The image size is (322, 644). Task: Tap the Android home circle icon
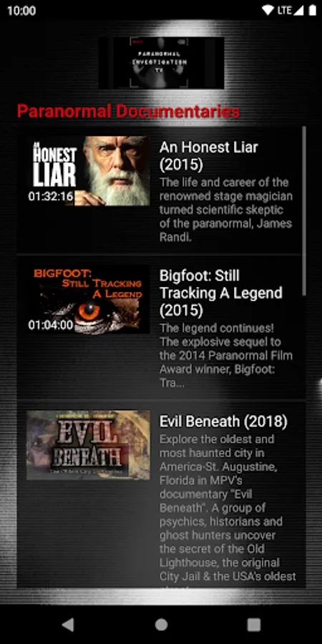pyautogui.click(x=161, y=625)
